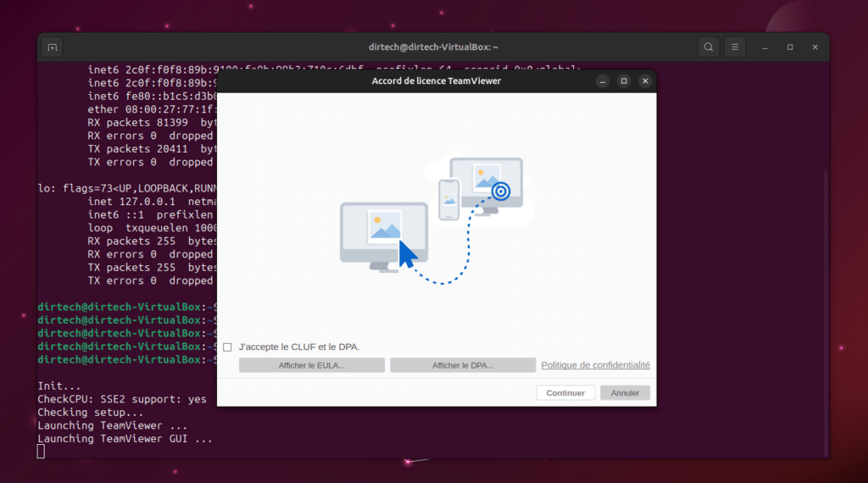Click the 'loop txqueuelen 1000' terminal line
868x483 pixels.
click(x=153, y=229)
